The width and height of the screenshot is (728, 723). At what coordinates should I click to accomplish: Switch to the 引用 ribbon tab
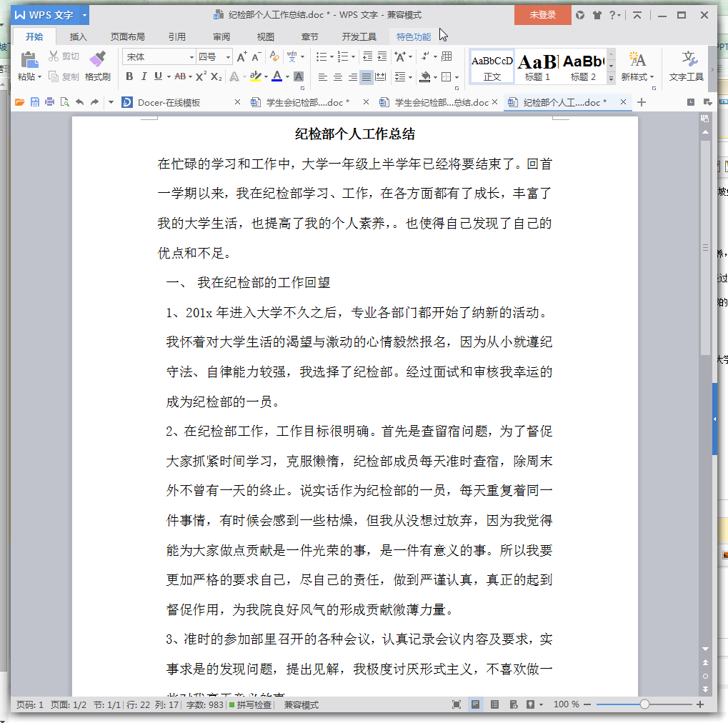[x=177, y=36]
